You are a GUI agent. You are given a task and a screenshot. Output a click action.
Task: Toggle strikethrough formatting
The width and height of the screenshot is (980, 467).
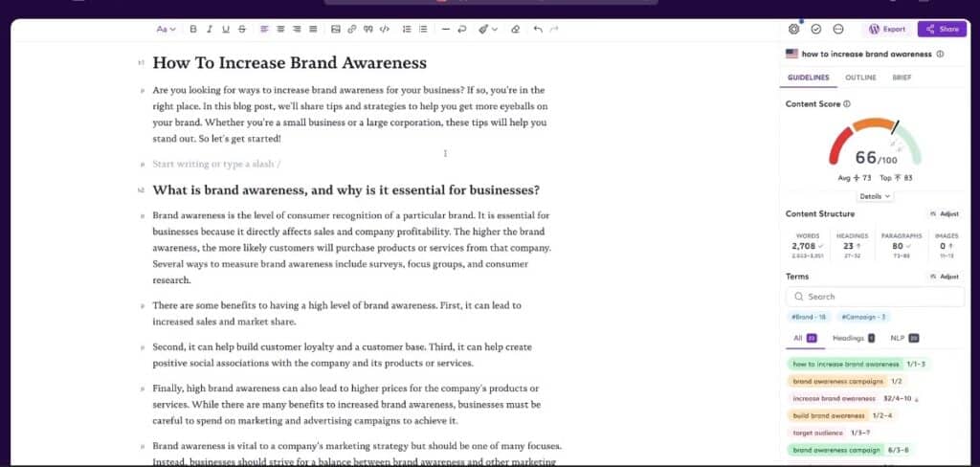click(242, 29)
